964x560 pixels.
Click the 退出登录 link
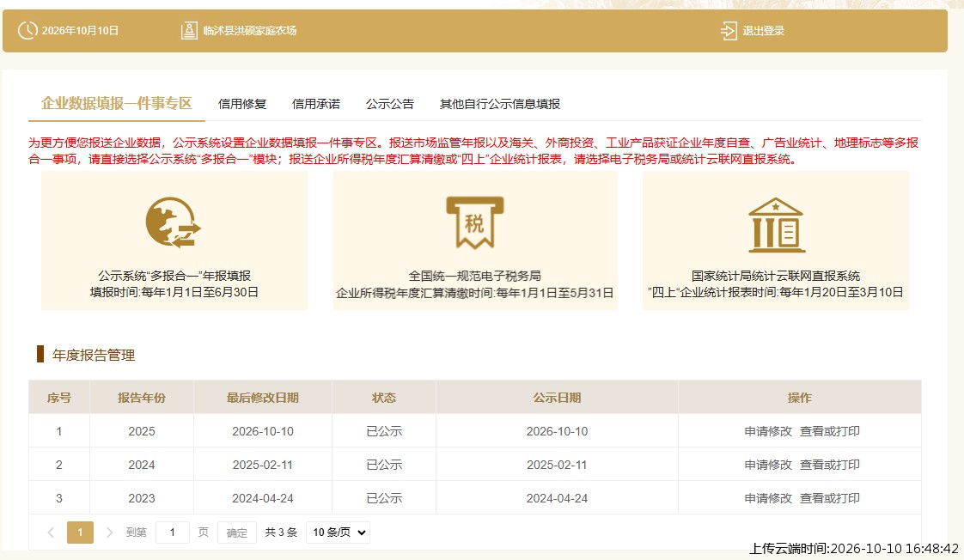click(764, 31)
